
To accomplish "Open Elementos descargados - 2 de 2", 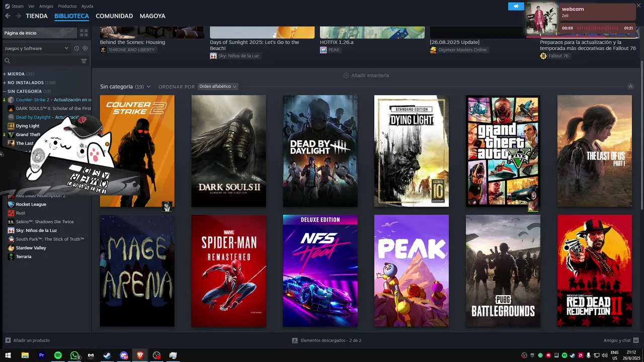I will click(327, 340).
